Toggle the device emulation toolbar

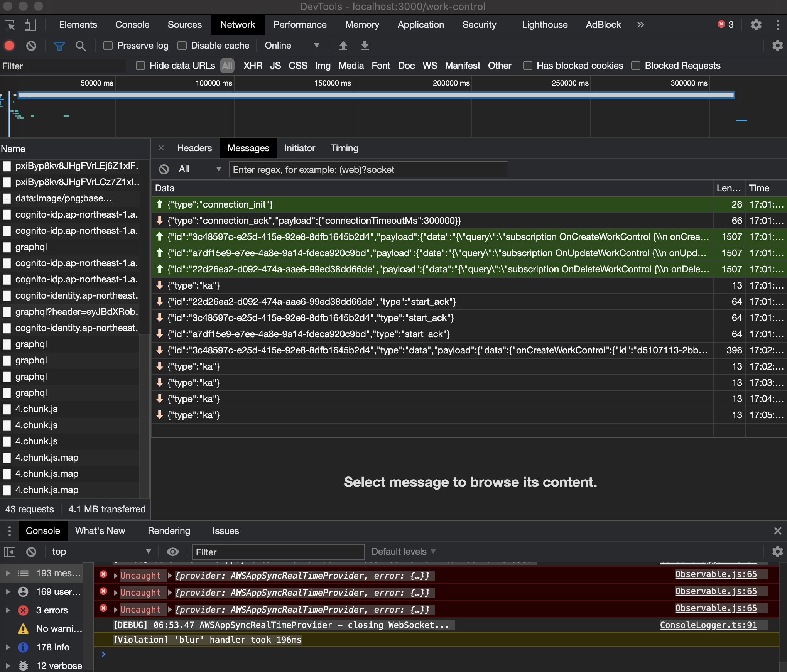(31, 25)
